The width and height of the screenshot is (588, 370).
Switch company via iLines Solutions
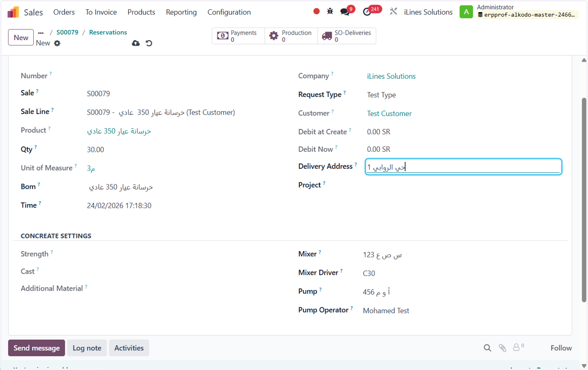pos(428,12)
